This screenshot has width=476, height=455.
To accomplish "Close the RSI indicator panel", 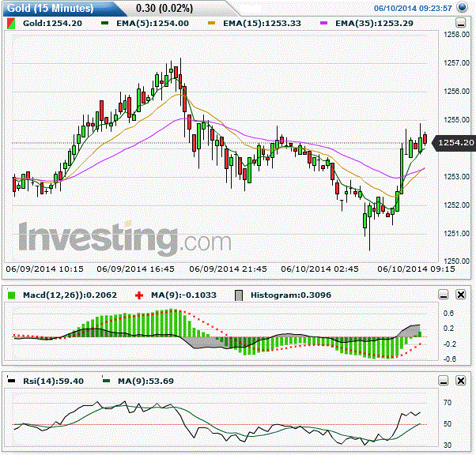I will [x=461, y=381].
